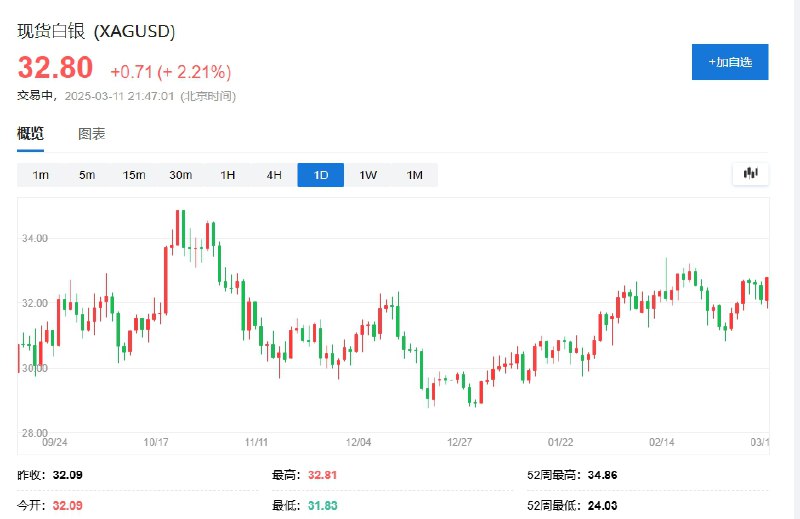Select the 1H timeframe

[x=228, y=175]
